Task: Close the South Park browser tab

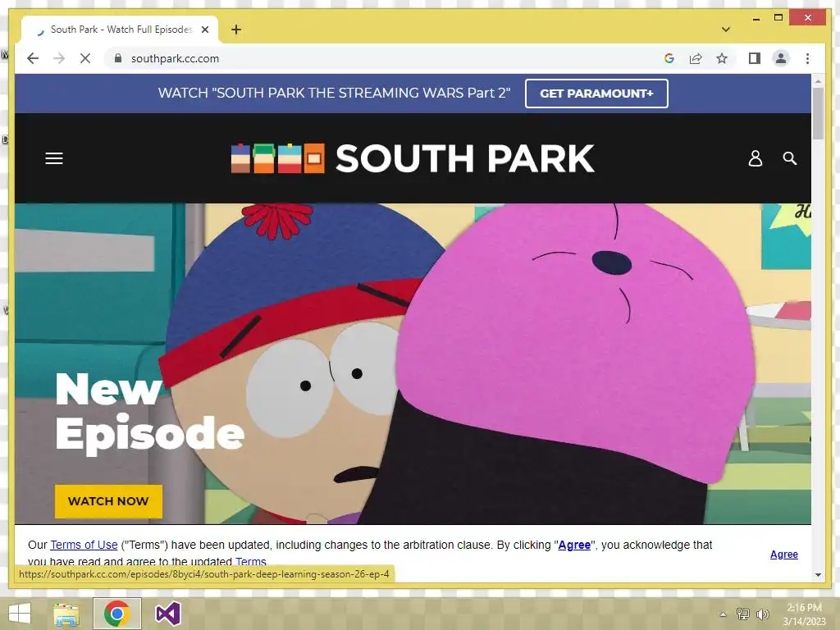Action: (x=204, y=30)
